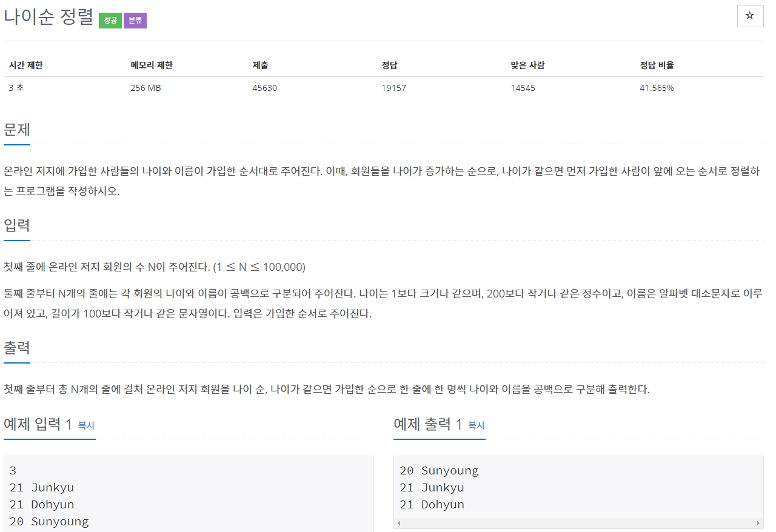The height and width of the screenshot is (532, 776).
Task: Click the 14545 solvers value
Action: point(523,88)
